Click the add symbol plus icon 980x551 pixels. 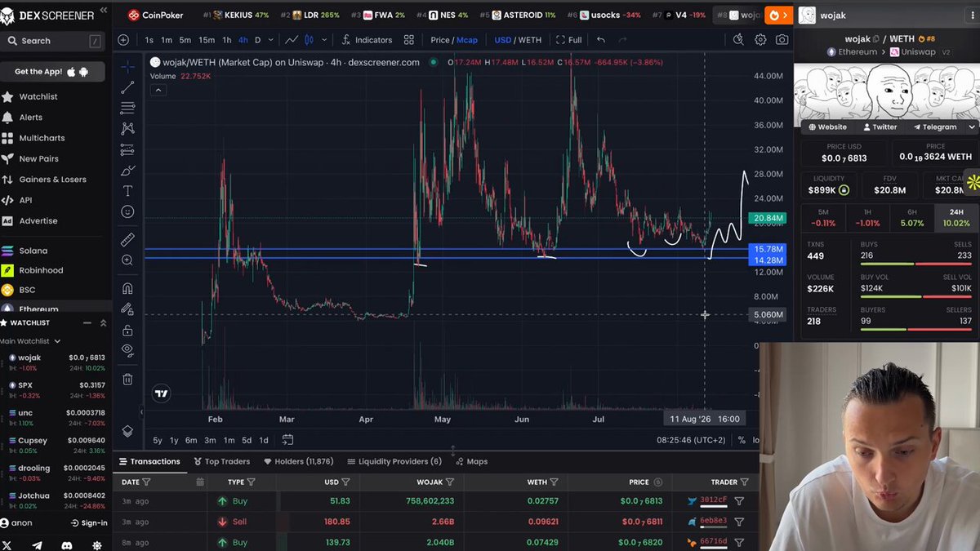point(123,40)
